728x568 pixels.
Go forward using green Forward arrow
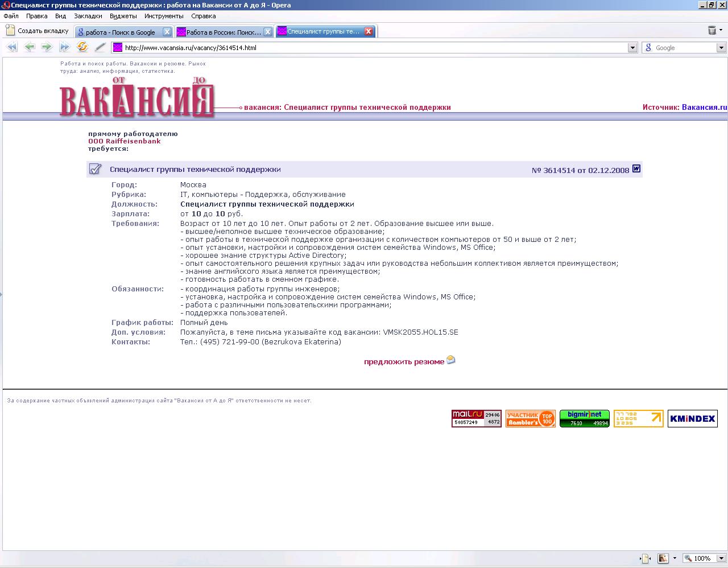[x=47, y=47]
